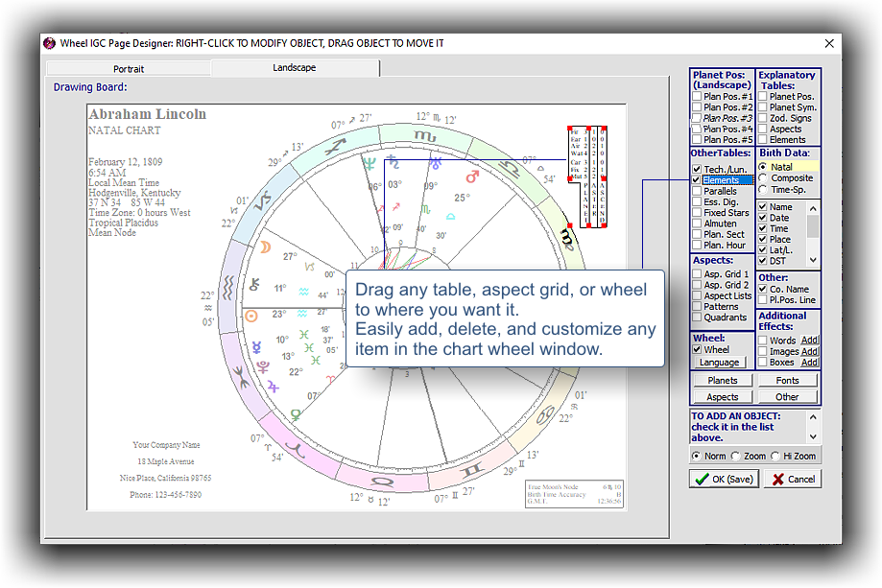
Task: Click the Aquarius sign on wheel's left edge
Action: (x=228, y=285)
